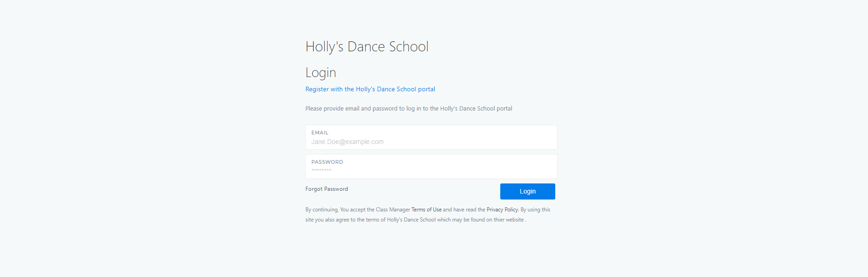Click the EMAIL field label
Viewport: 868px width, 277px height.
(320, 133)
